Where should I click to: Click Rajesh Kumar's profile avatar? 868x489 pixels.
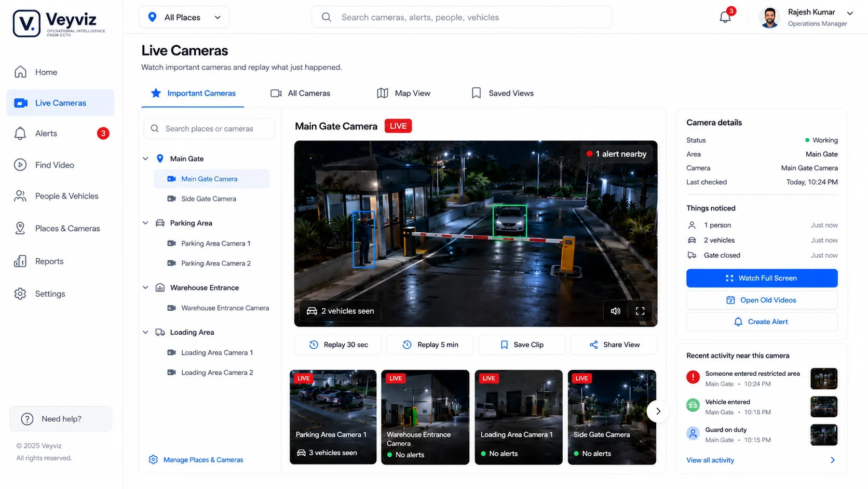(x=769, y=17)
